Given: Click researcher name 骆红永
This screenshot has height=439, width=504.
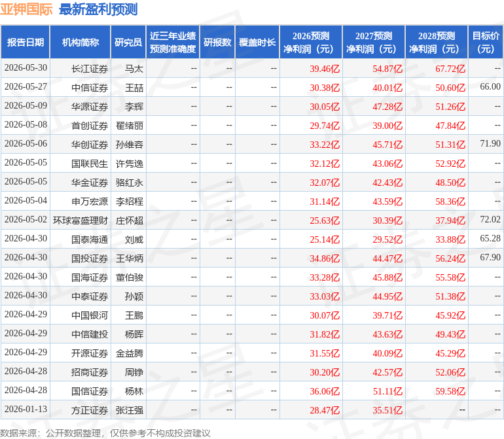Looking at the screenshot, I should 130,183.
